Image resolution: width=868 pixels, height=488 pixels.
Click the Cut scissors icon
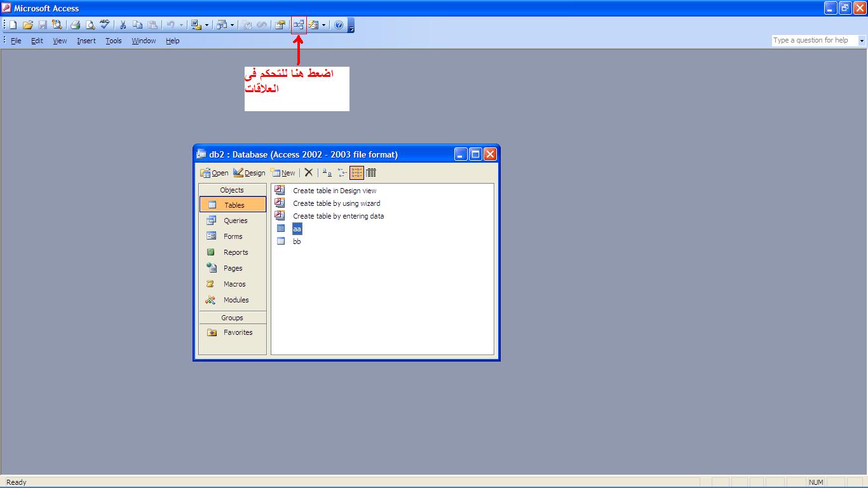tap(122, 25)
